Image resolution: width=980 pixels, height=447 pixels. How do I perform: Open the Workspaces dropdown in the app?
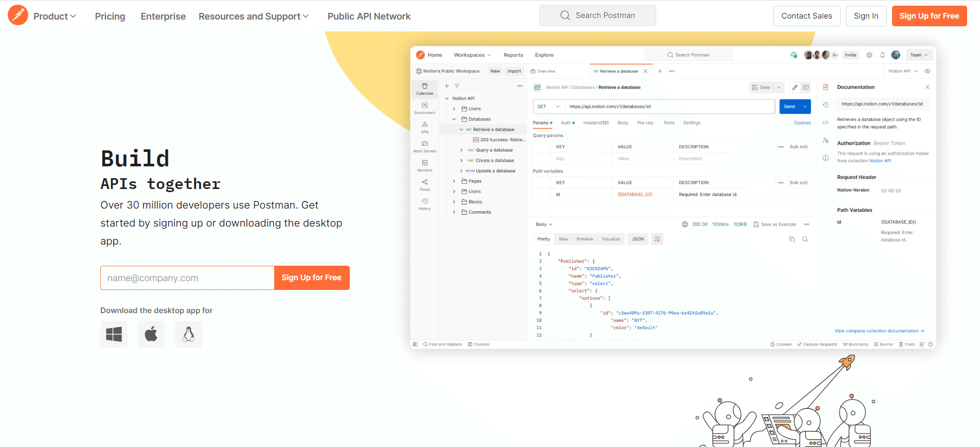(x=472, y=55)
